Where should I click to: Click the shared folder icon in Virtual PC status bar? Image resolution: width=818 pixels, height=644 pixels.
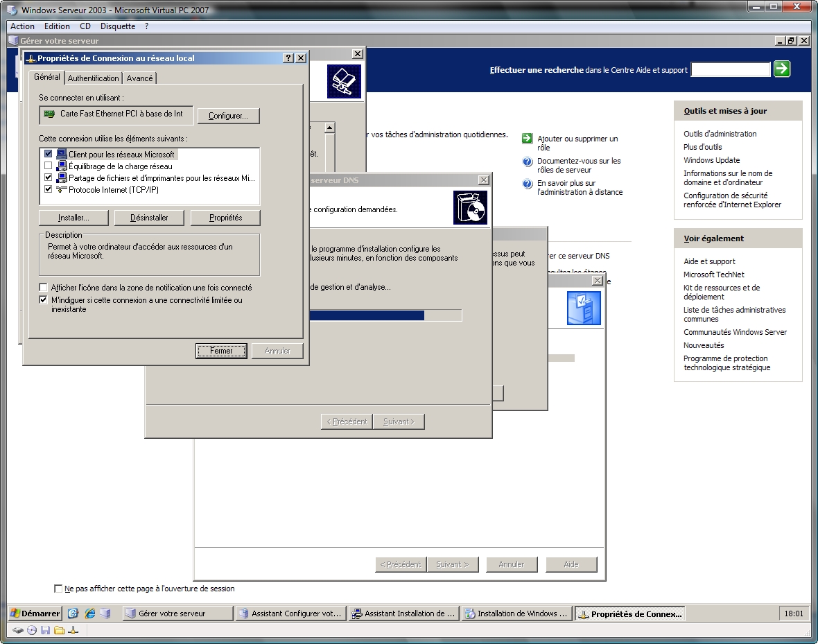click(x=59, y=630)
